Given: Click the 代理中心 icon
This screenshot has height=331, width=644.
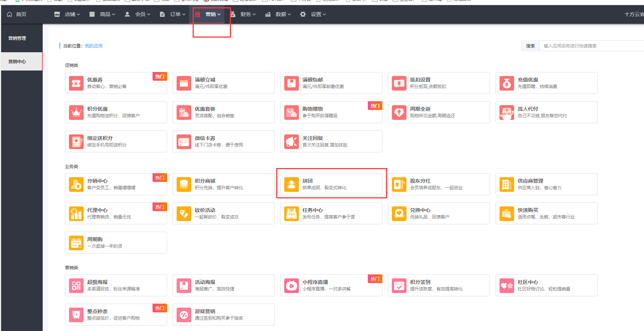Looking at the screenshot, I should pos(76,214).
